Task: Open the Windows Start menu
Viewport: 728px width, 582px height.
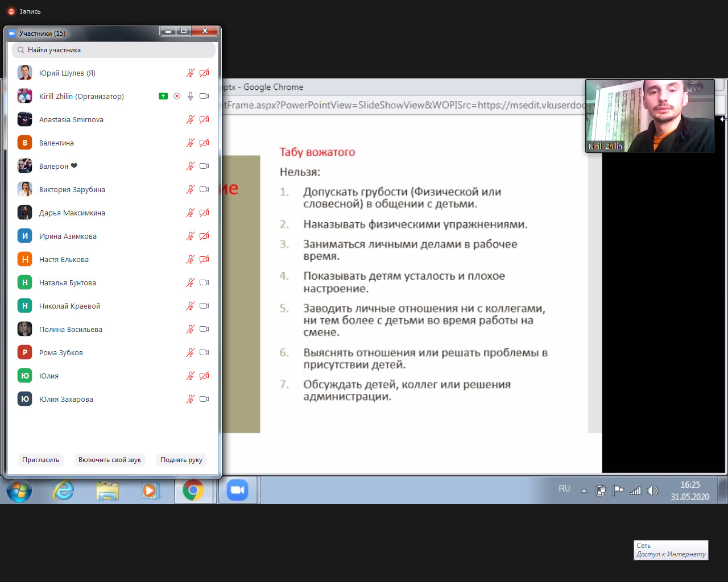Action: [x=19, y=490]
